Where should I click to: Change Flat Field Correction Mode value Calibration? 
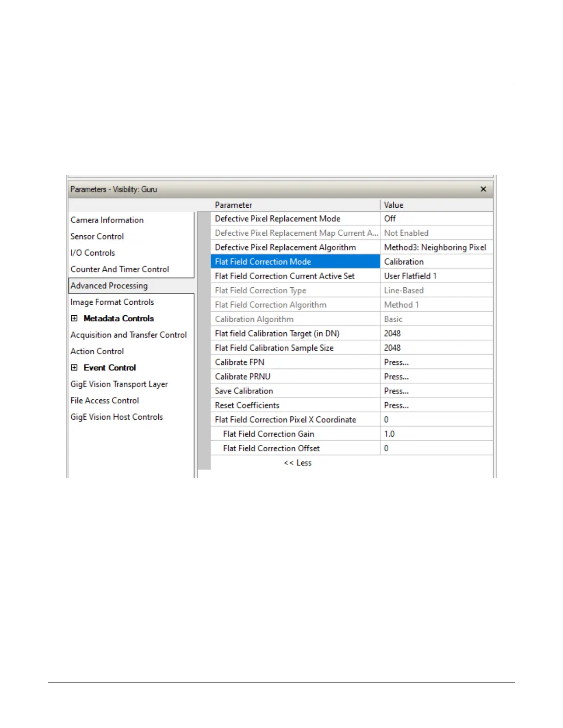click(437, 262)
